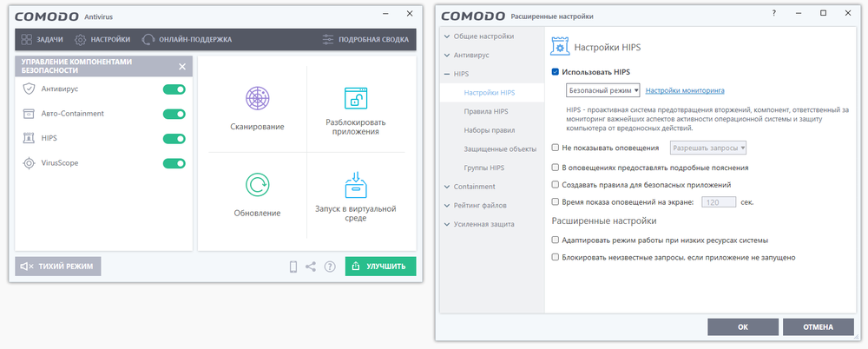Click the Настройки HIPS header icon
The height and width of the screenshot is (349, 868).
click(x=560, y=47)
